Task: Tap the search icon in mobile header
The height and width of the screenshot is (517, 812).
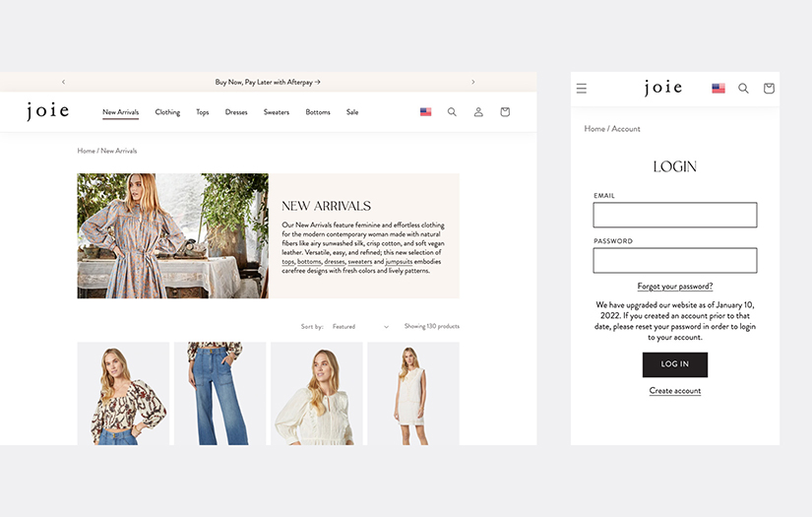Action: tap(743, 89)
